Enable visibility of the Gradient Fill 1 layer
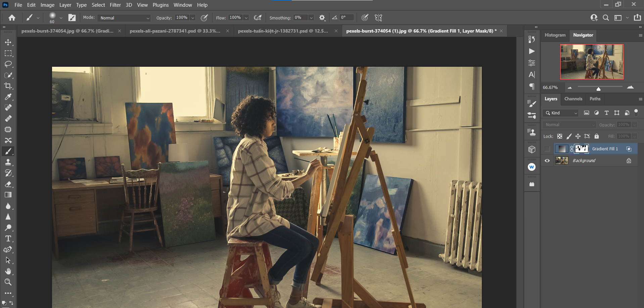Image resolution: width=644 pixels, height=308 pixels. tap(547, 149)
